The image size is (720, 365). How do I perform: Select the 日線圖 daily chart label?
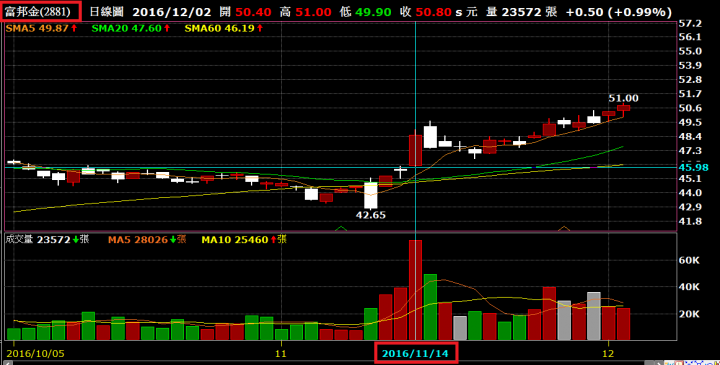(107, 12)
